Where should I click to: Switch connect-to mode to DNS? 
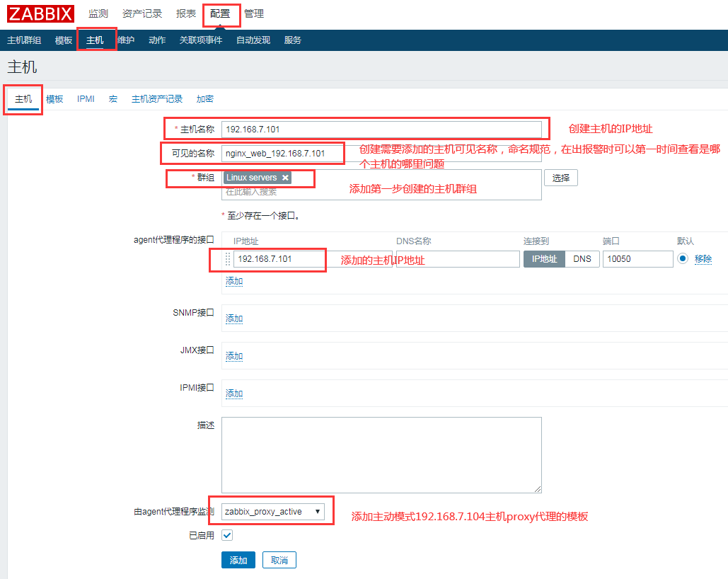point(582,259)
